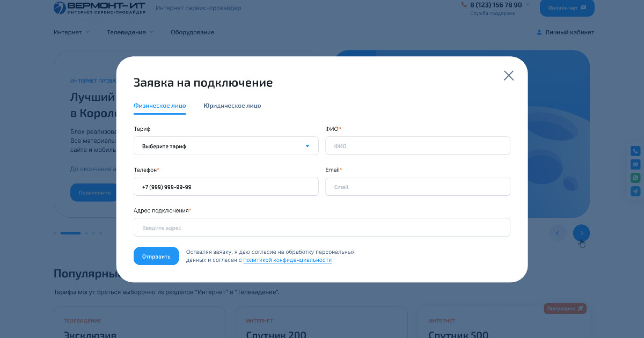The width and height of the screenshot is (644, 338).
Task: Click the email icon in side widget
Action: click(x=635, y=165)
